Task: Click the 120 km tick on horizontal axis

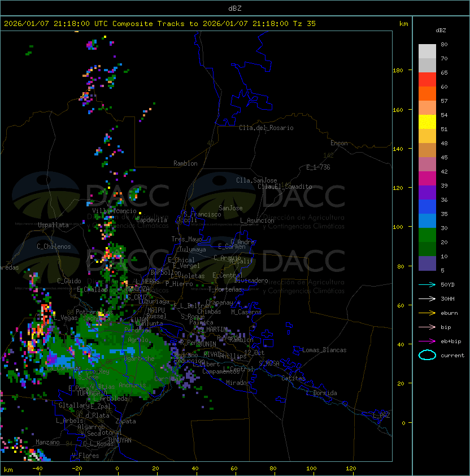Action: 351,469
